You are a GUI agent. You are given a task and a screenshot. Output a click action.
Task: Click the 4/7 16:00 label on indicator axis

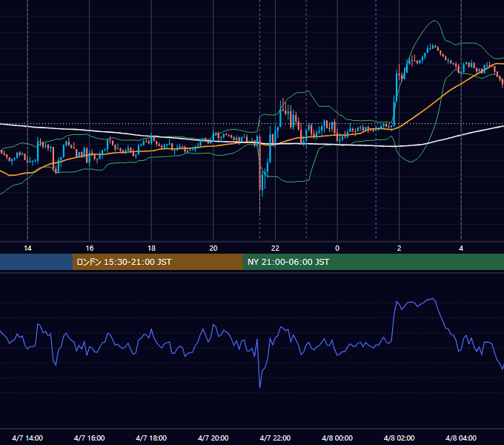click(90, 438)
